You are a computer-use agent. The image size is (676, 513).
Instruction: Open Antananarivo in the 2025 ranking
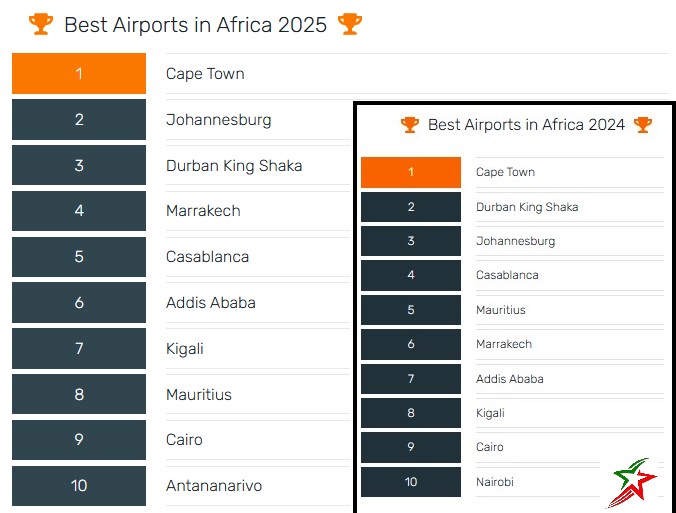[x=214, y=486]
